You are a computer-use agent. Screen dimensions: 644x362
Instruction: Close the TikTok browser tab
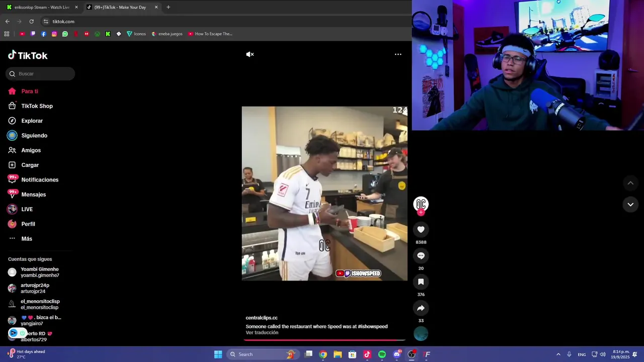[156, 7]
